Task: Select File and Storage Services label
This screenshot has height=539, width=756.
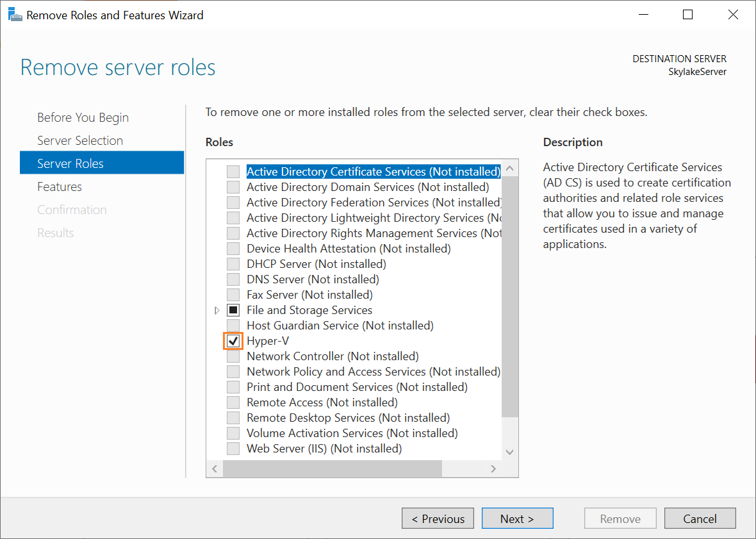Action: click(309, 310)
